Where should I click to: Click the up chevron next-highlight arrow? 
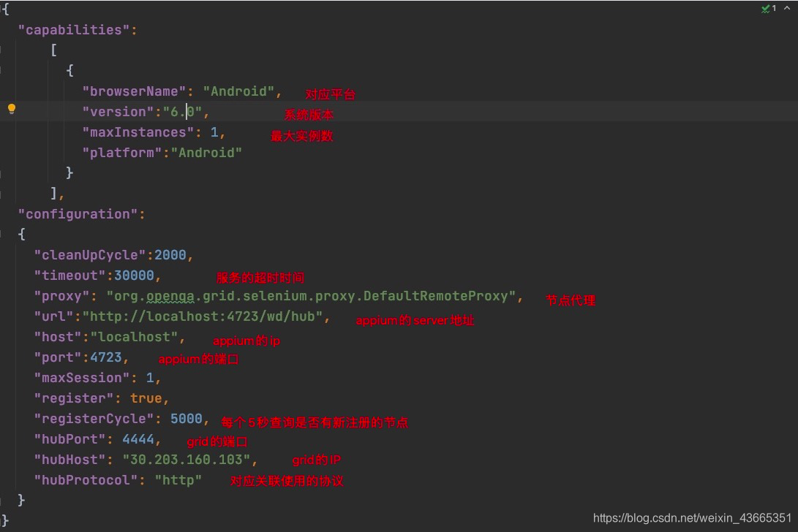click(787, 8)
